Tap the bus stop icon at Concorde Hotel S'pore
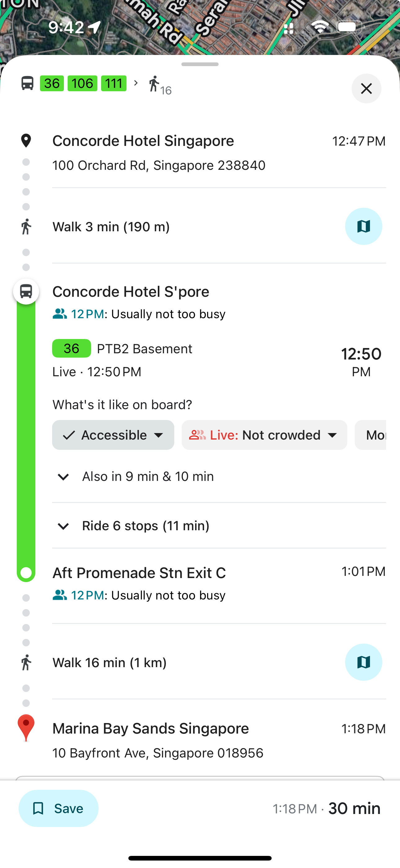Screen dimensions: 400x868 (26, 292)
